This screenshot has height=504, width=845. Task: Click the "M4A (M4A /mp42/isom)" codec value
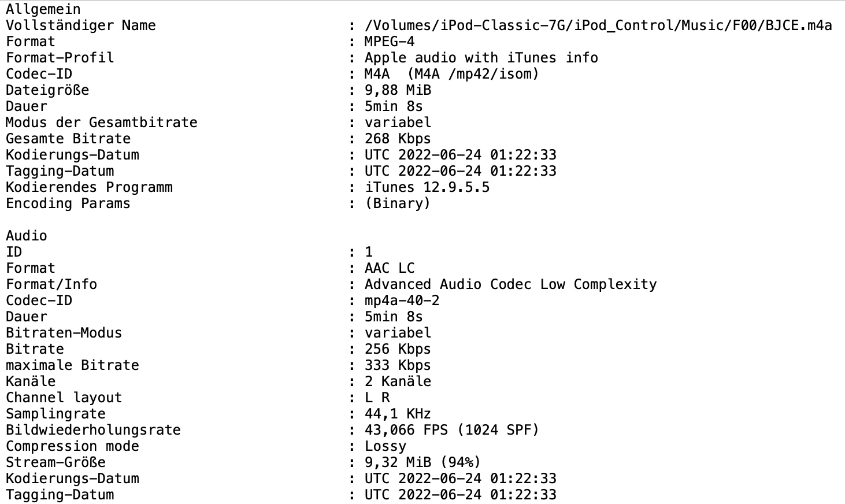451,74
